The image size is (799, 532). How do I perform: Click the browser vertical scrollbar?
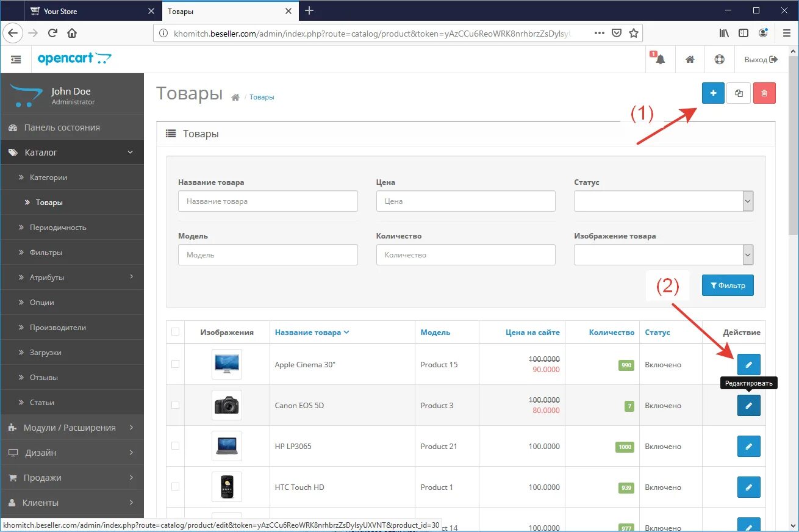pos(794,145)
